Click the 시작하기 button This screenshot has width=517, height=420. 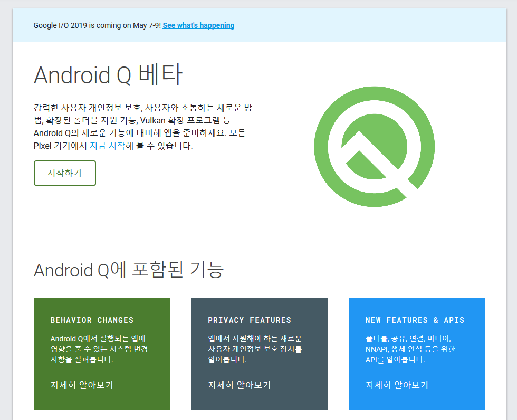(x=64, y=173)
